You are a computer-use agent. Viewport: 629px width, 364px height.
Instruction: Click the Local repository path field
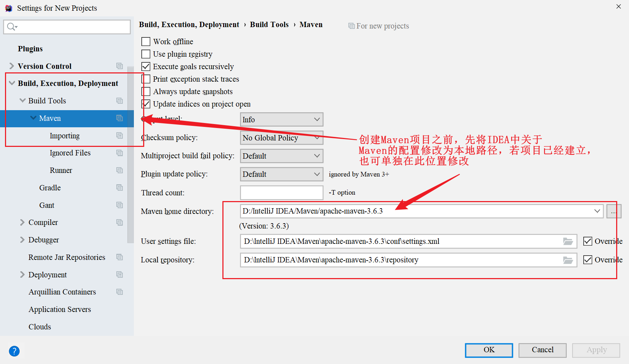(408, 260)
